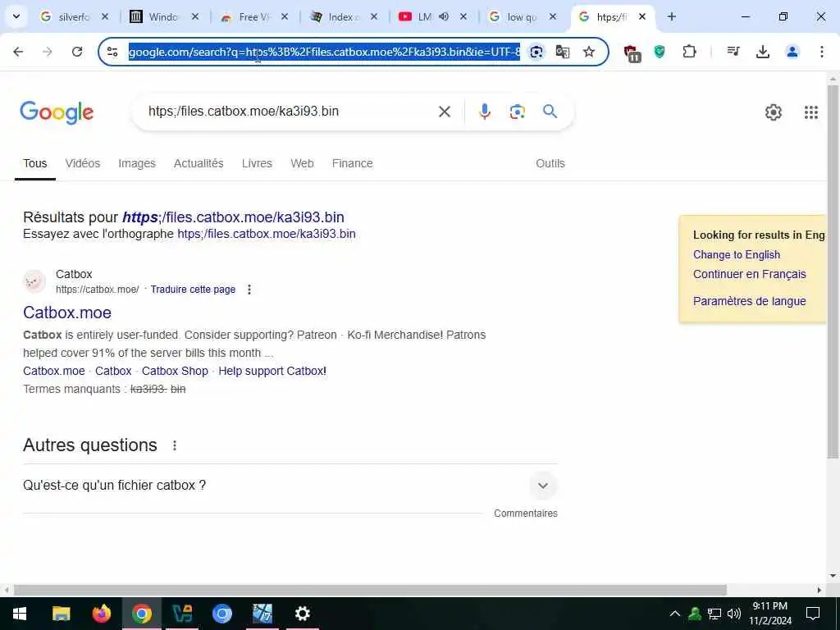Screen dimensions: 840x630
Task: Start voice search with microphone
Action: 485,112
